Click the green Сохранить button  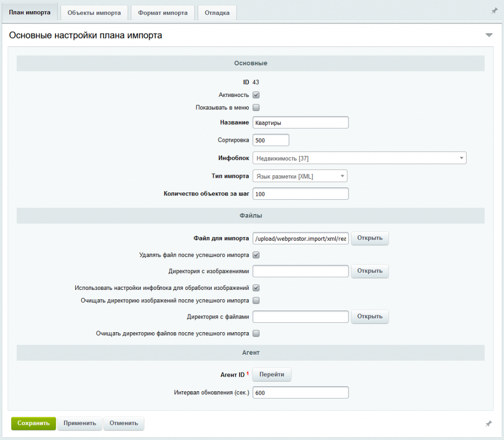[33, 423]
